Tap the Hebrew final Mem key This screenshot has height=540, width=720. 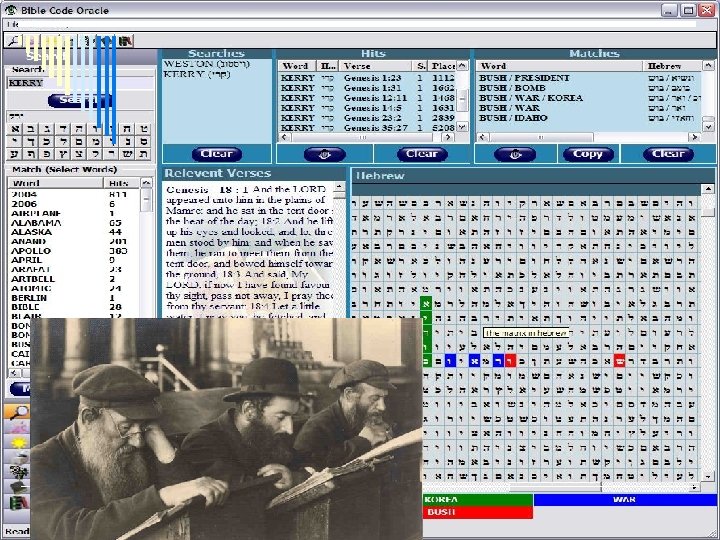pos(79,141)
